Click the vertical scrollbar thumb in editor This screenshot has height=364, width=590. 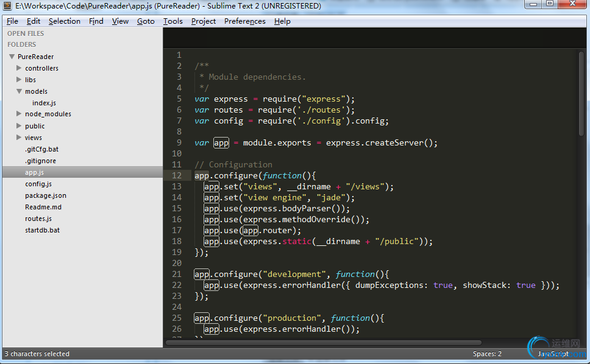(x=581, y=94)
